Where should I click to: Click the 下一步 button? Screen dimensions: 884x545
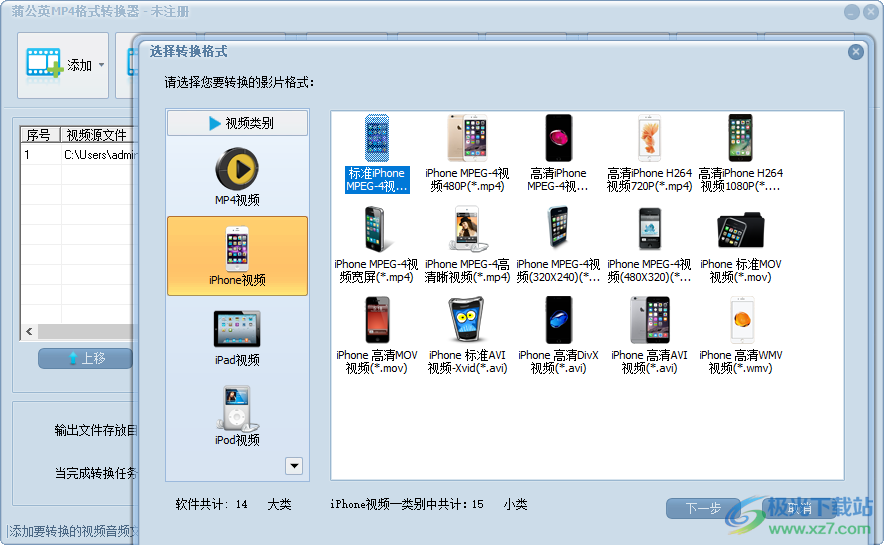coord(703,508)
